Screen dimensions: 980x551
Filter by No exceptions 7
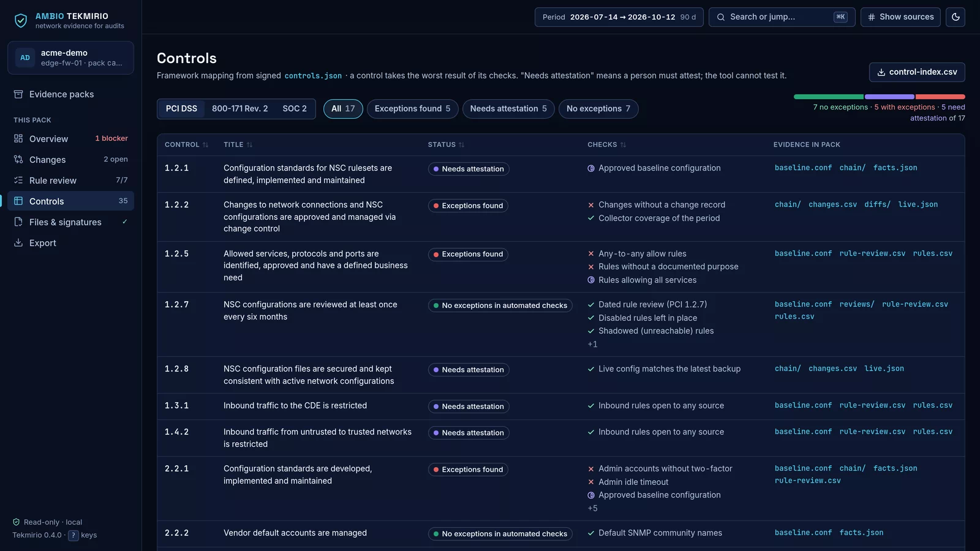[x=598, y=109]
